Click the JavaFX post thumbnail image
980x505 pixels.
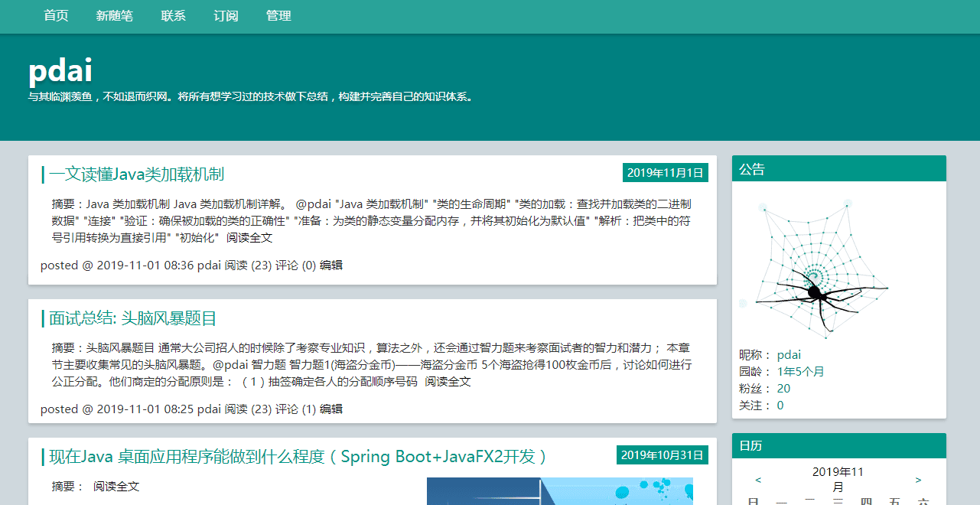click(559, 491)
